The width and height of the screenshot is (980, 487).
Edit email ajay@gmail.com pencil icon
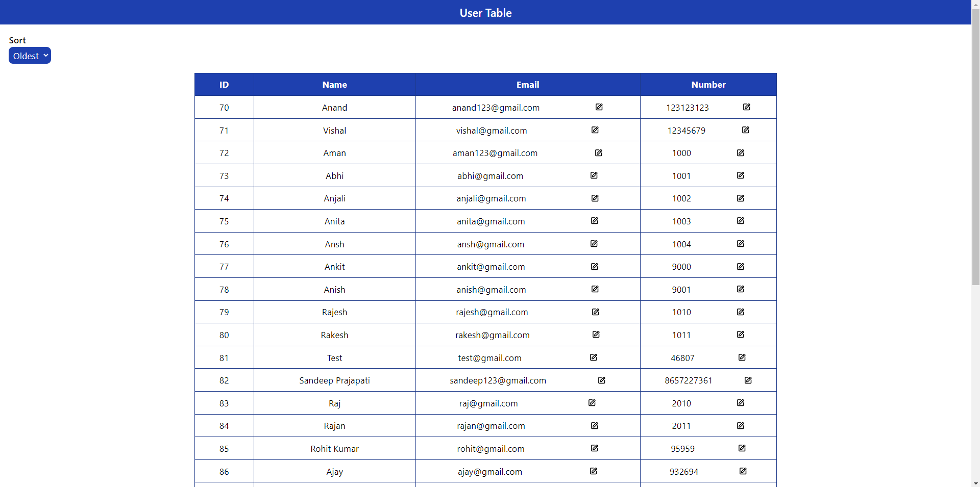594,471
